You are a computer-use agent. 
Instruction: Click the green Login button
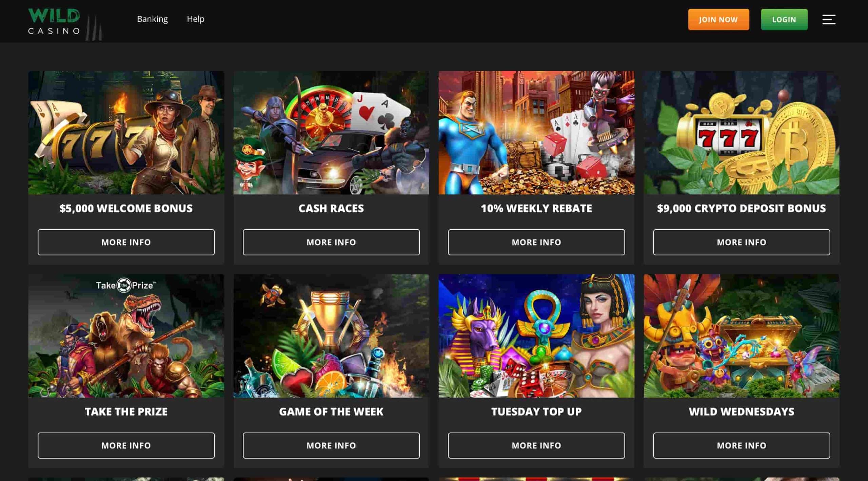tap(784, 20)
